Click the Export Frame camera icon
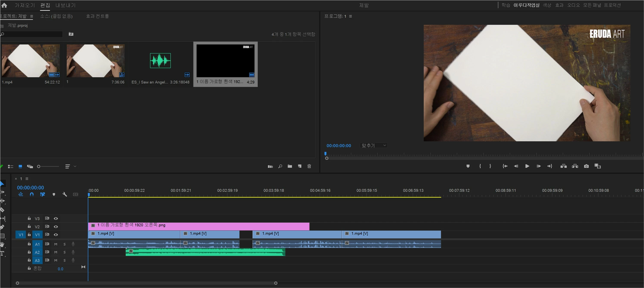The height and width of the screenshot is (288, 644). point(586,166)
